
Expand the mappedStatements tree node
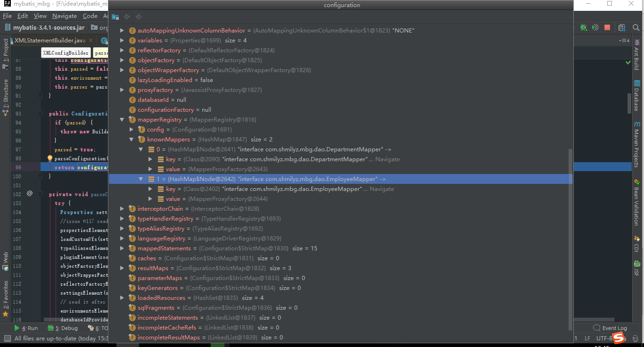pyautogui.click(x=122, y=248)
